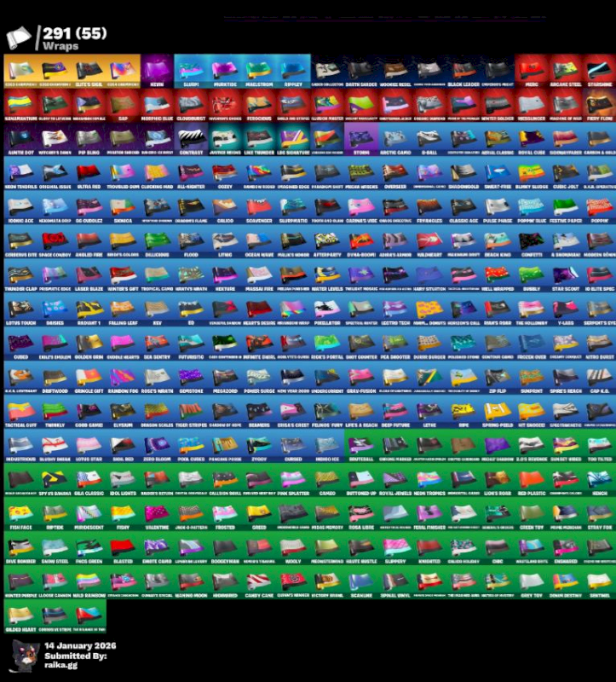The image size is (616, 682).
Task: Pick the Overseer wrap
Action: pos(395,173)
